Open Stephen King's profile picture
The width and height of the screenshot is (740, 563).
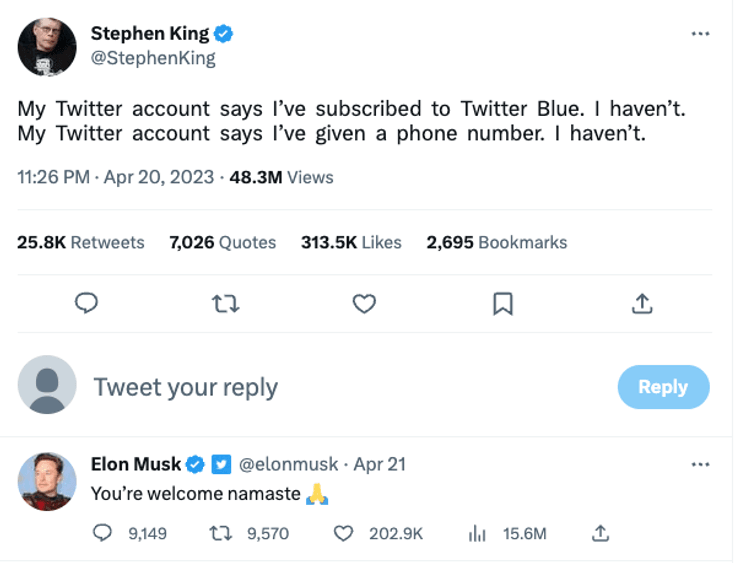coord(47,46)
